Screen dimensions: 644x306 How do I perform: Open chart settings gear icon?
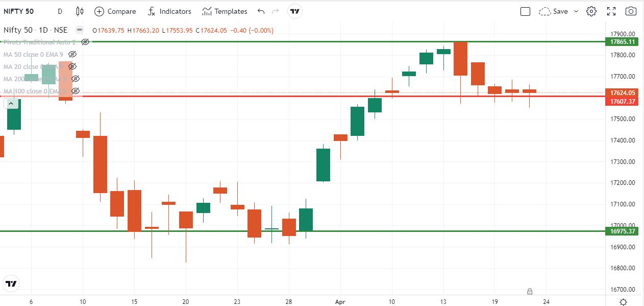591,11
